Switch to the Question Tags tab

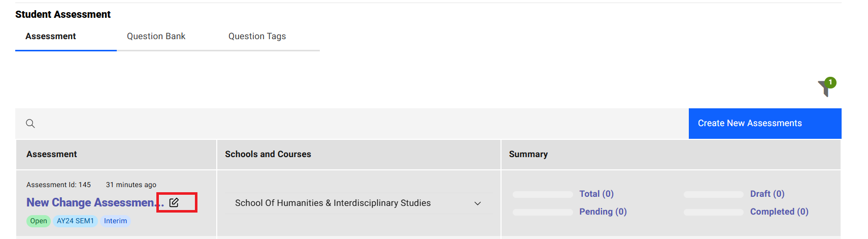pyautogui.click(x=257, y=36)
